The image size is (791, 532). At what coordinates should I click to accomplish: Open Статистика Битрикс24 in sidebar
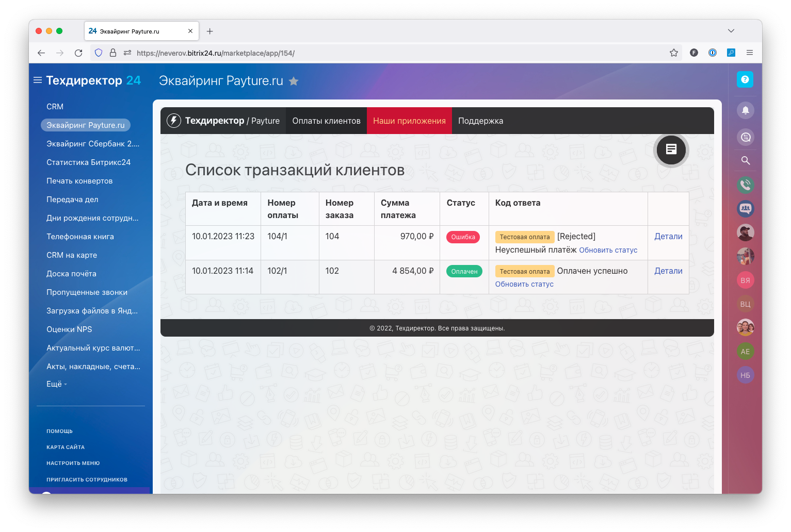(x=88, y=162)
